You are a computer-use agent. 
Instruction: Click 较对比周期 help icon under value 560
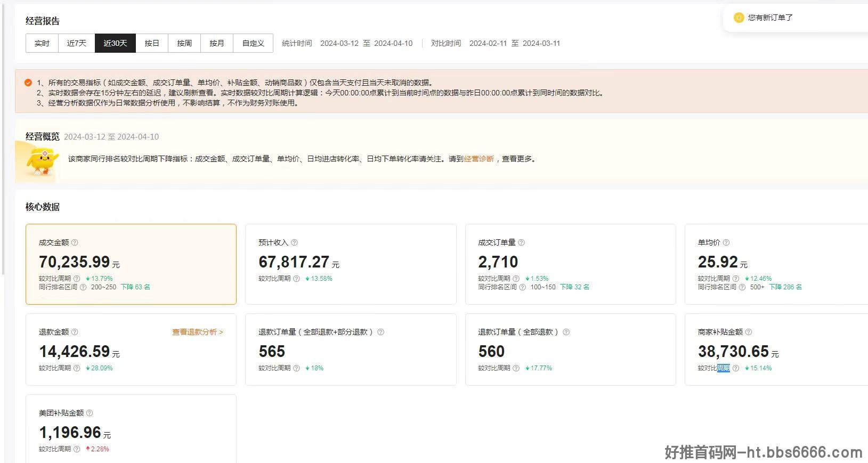click(x=516, y=368)
